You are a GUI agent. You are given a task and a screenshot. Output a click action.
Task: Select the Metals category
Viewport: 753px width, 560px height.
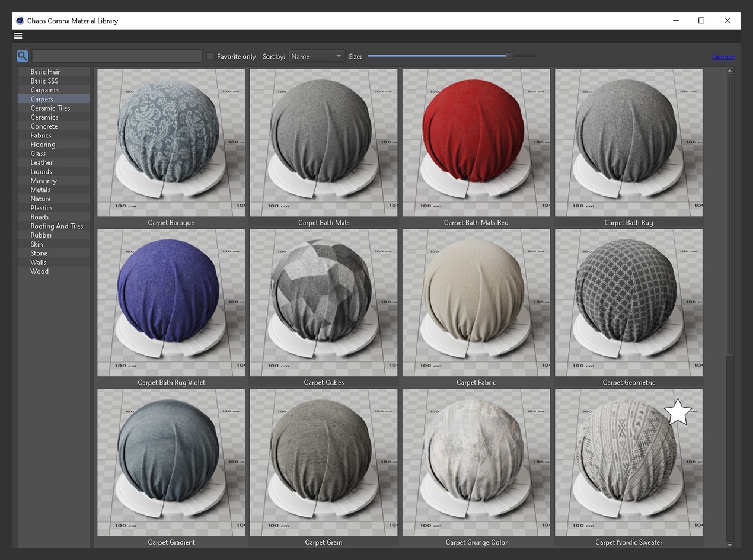pyautogui.click(x=53, y=190)
